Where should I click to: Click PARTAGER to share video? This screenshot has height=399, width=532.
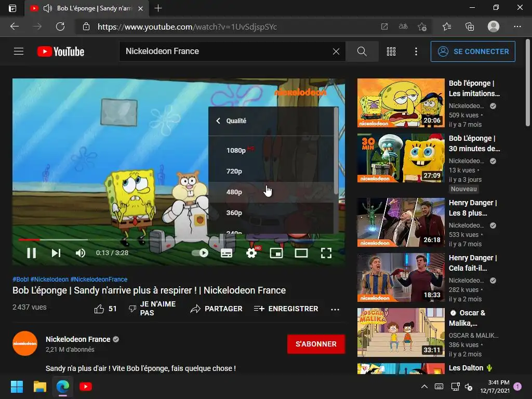tap(217, 309)
